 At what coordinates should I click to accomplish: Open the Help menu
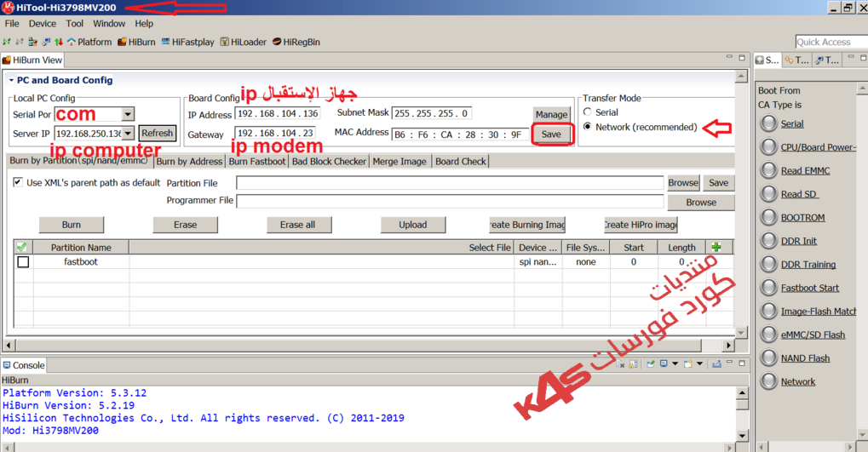click(x=143, y=23)
